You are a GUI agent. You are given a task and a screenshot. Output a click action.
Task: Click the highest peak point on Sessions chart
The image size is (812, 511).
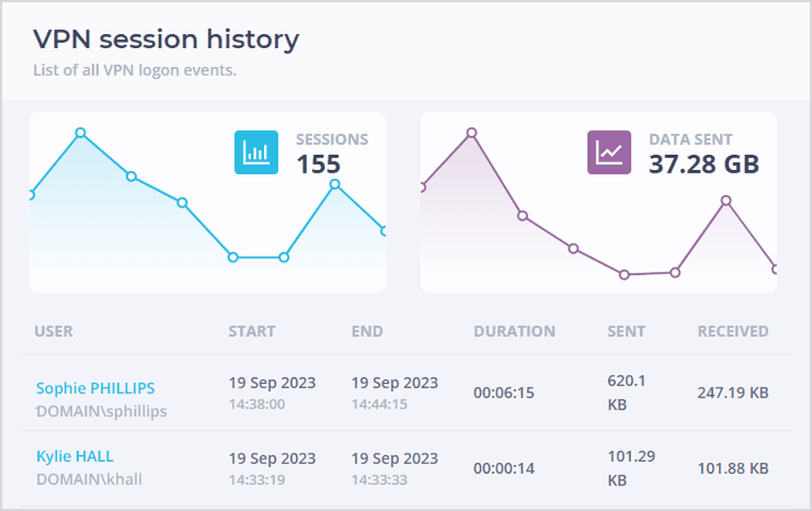pyautogui.click(x=80, y=132)
